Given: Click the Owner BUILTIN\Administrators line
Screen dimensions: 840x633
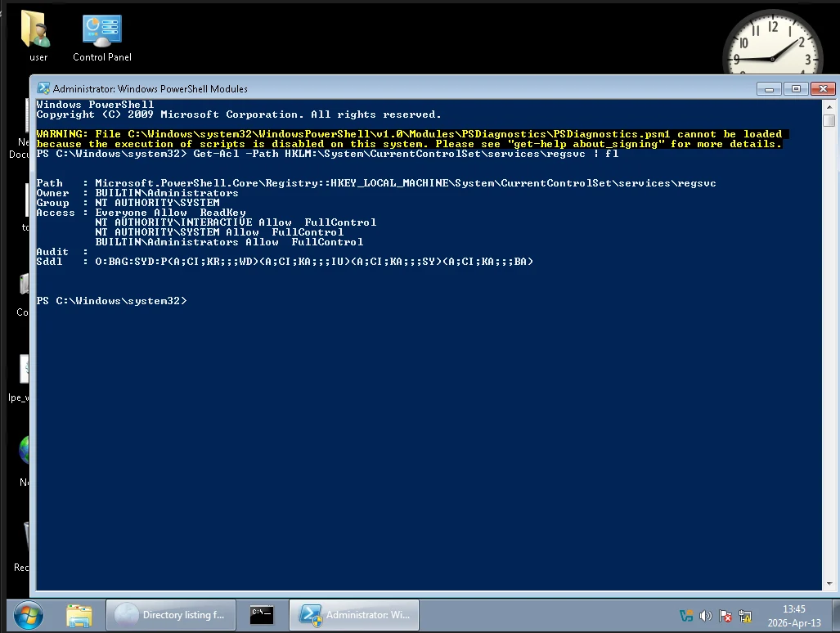Looking at the screenshot, I should [137, 193].
